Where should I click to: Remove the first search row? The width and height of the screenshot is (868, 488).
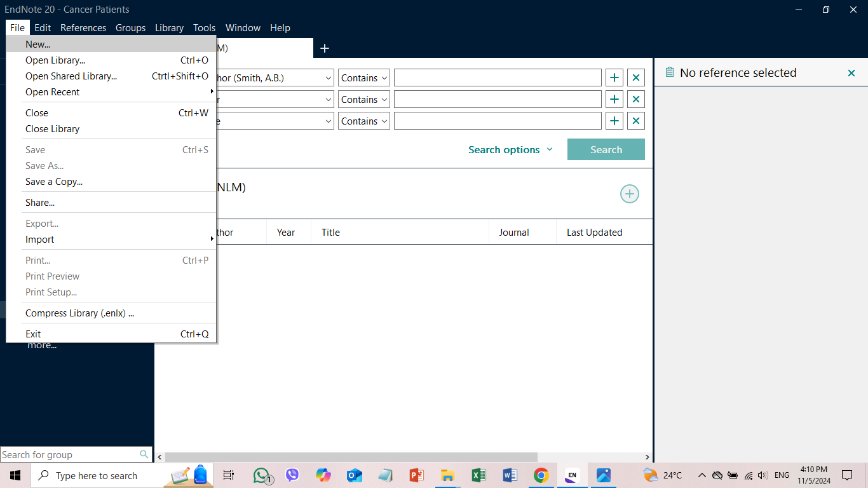pos(636,78)
